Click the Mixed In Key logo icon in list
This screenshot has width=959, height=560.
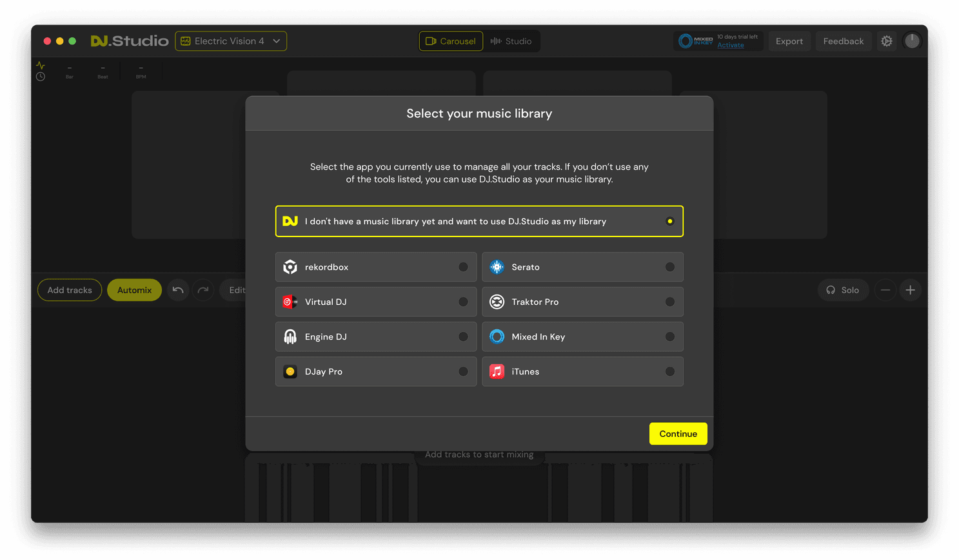497,336
